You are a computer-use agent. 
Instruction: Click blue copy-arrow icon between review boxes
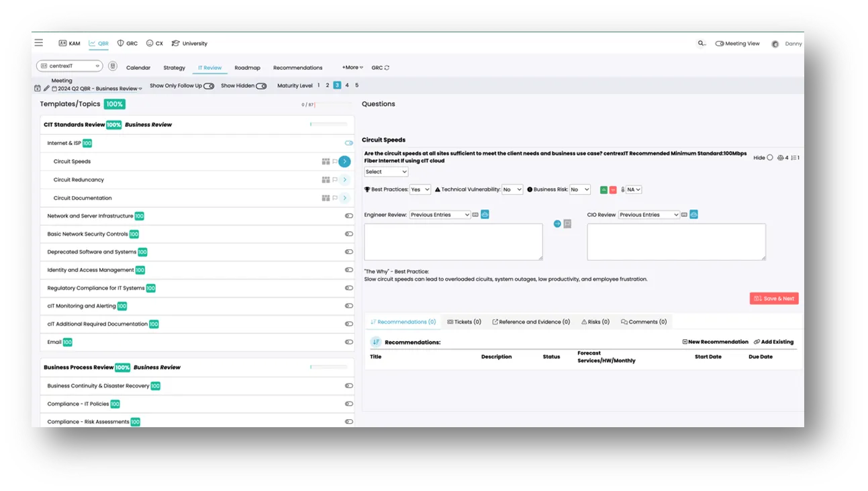pyautogui.click(x=557, y=224)
